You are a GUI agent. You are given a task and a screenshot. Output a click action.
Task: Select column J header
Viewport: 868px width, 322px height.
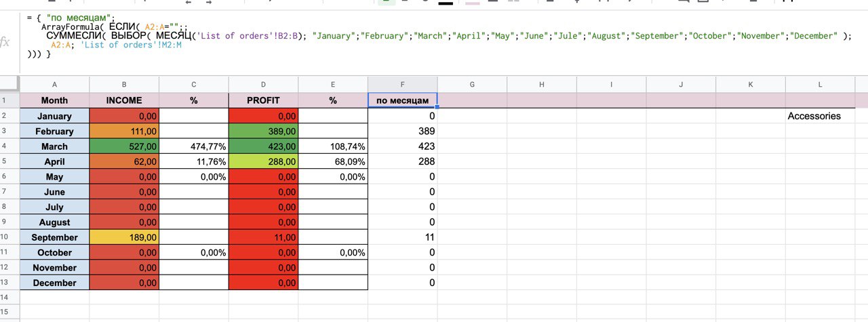[x=681, y=84]
